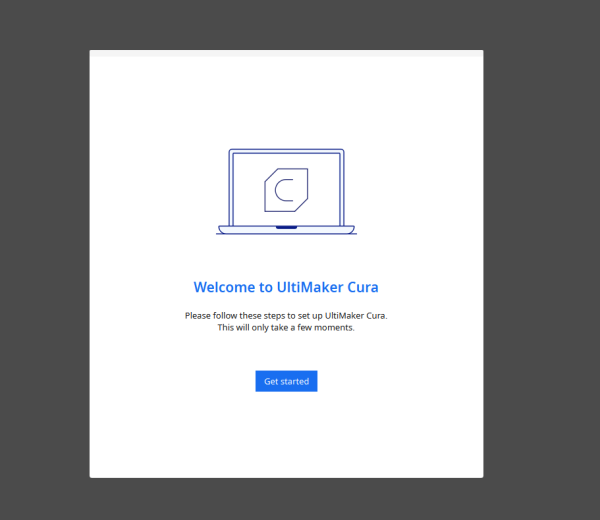Click the dark overlay above the welcome dialog
Screen dimensions: 600x520
pos(286,25)
